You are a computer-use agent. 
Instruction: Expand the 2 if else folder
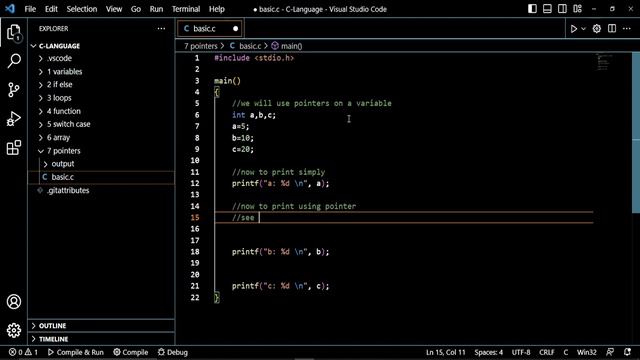pyautogui.click(x=101, y=84)
